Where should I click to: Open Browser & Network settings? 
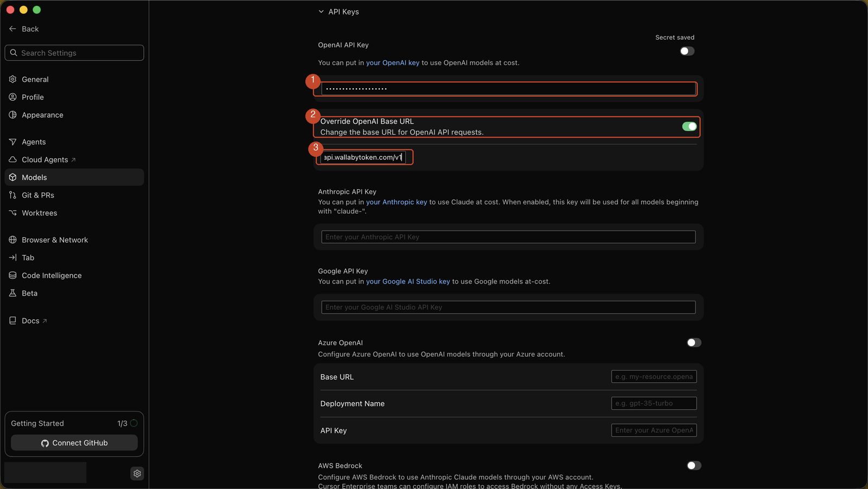pos(74,240)
